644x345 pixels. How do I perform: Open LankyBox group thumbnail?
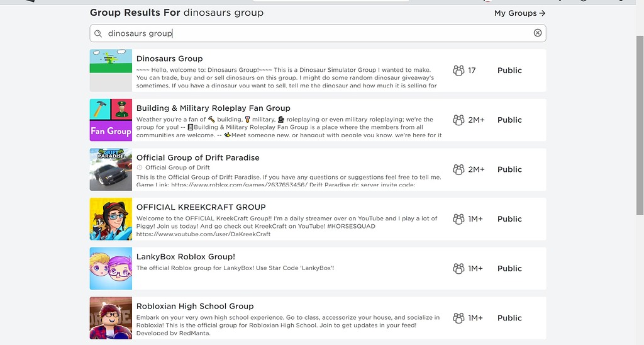[x=111, y=269]
